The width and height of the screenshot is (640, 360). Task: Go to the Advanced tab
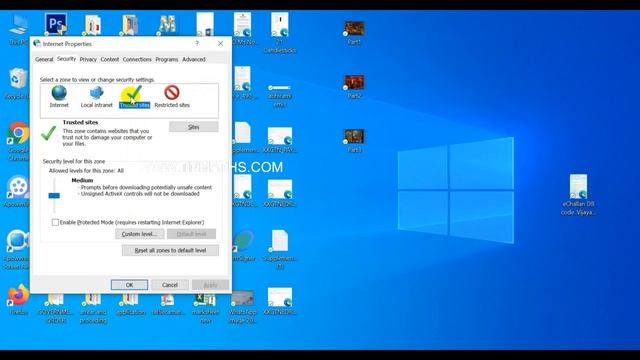coord(194,60)
